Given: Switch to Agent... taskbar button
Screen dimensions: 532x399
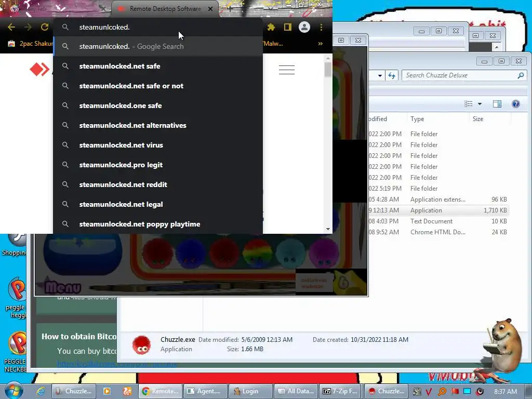Looking at the screenshot, I should 205,391.
